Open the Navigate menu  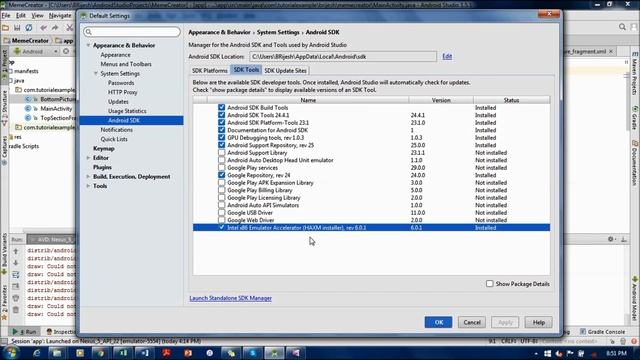tap(60, 16)
